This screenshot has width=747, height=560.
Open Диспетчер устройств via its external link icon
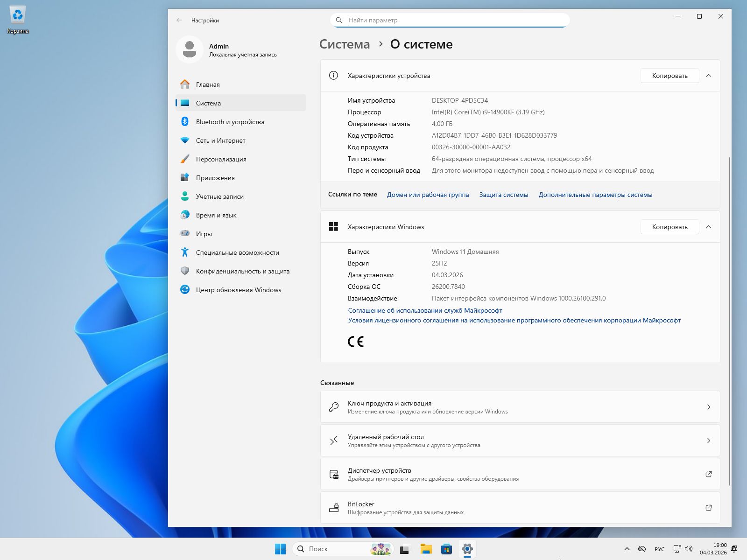point(709,474)
